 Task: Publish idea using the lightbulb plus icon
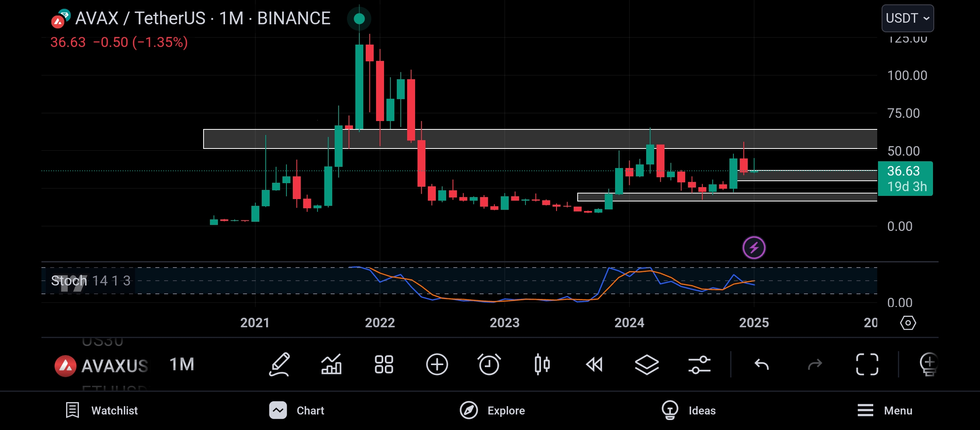[929, 364]
